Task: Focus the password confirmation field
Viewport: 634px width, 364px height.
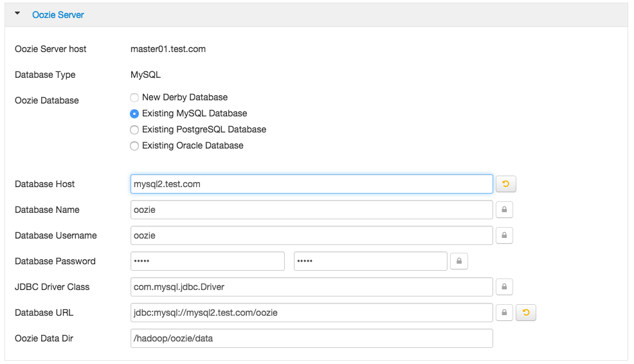Action: pos(370,261)
